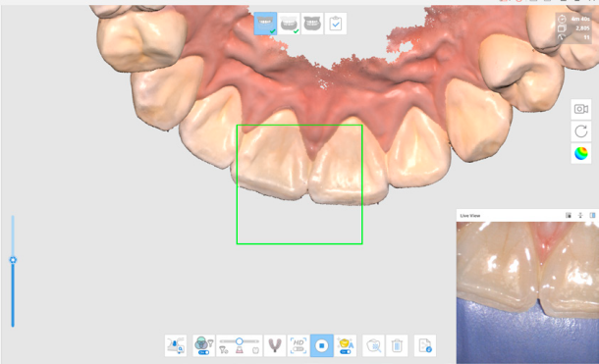Toggle the HD scan mode switch
The height and width of the screenshot is (364, 599).
[299, 345]
